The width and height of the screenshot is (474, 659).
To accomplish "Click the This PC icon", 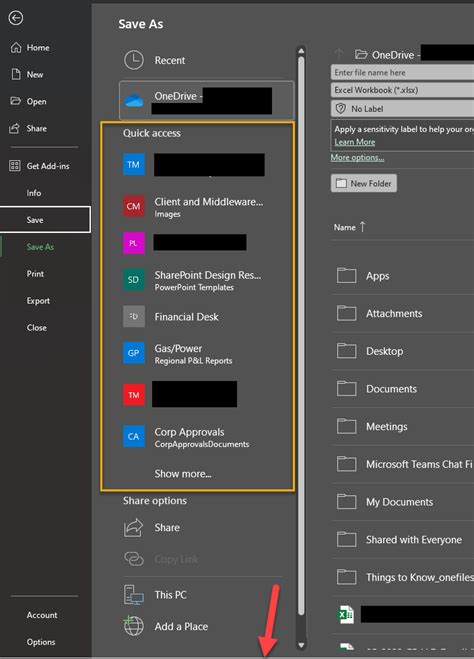I will coord(134,595).
